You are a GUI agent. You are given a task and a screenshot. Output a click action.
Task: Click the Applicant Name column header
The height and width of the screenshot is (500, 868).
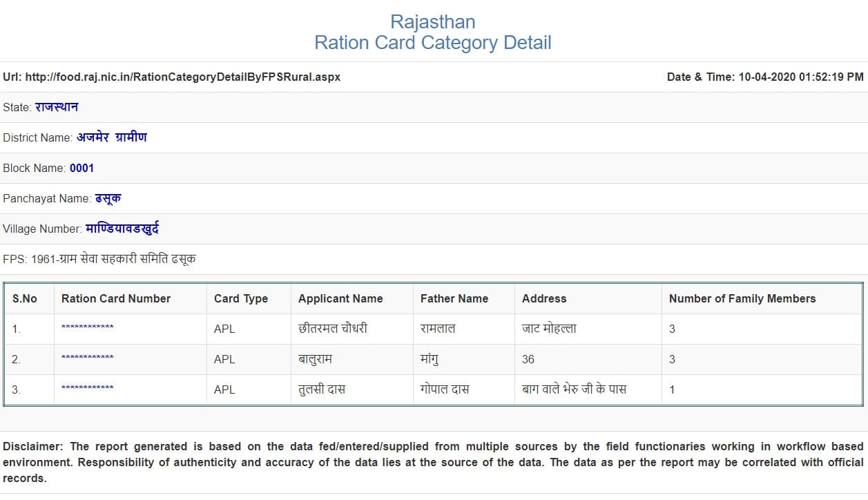(x=339, y=298)
